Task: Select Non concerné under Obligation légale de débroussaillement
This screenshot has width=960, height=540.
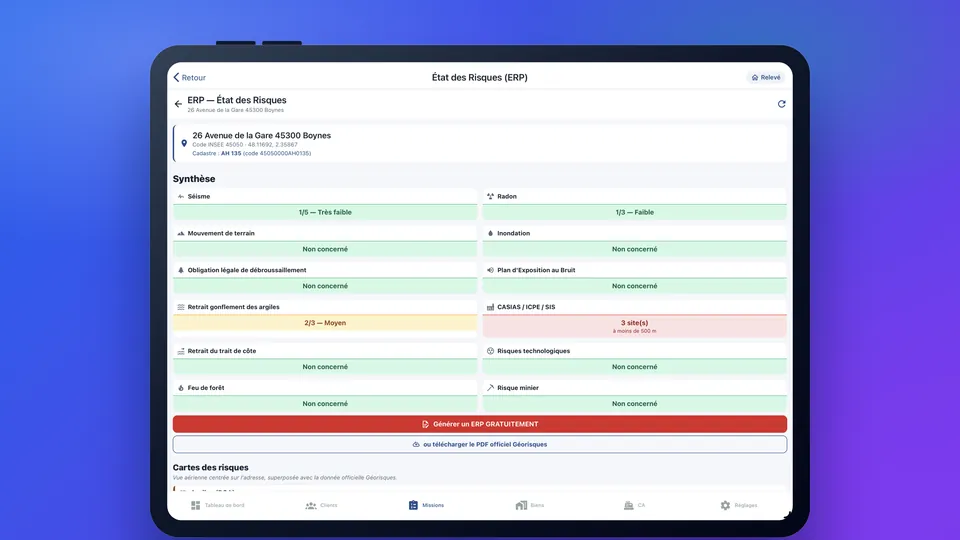Action: tap(325, 286)
